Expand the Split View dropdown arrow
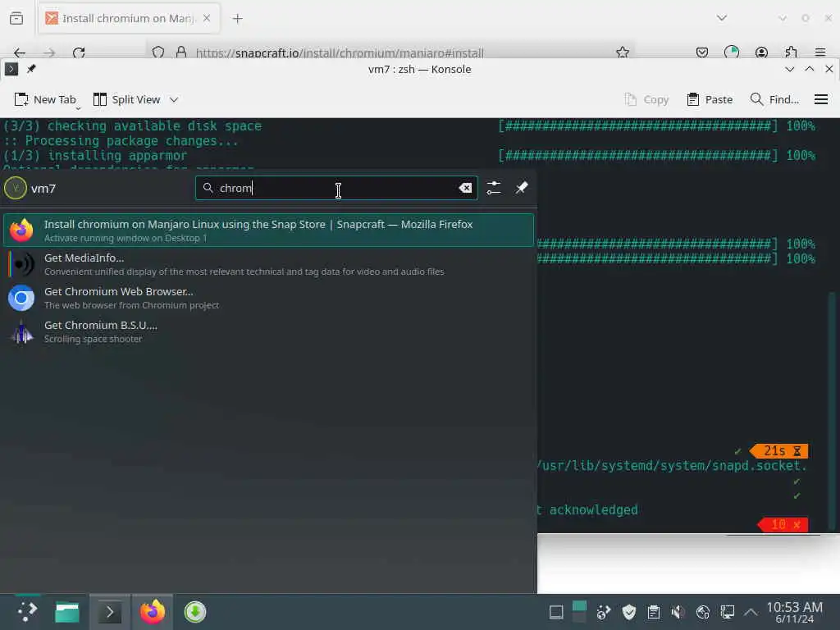This screenshot has width=840, height=630. (174, 99)
